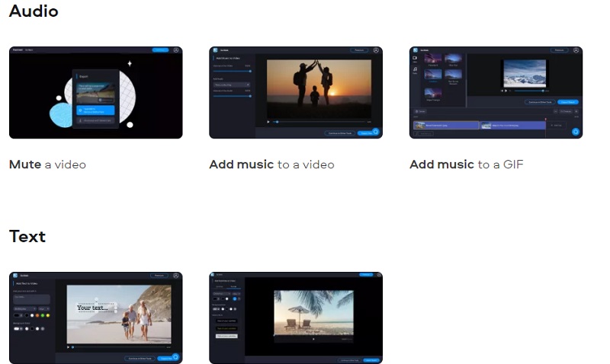Click the profile icon in Mute video preview
The width and height of the screenshot is (610, 364).
coord(176,50)
